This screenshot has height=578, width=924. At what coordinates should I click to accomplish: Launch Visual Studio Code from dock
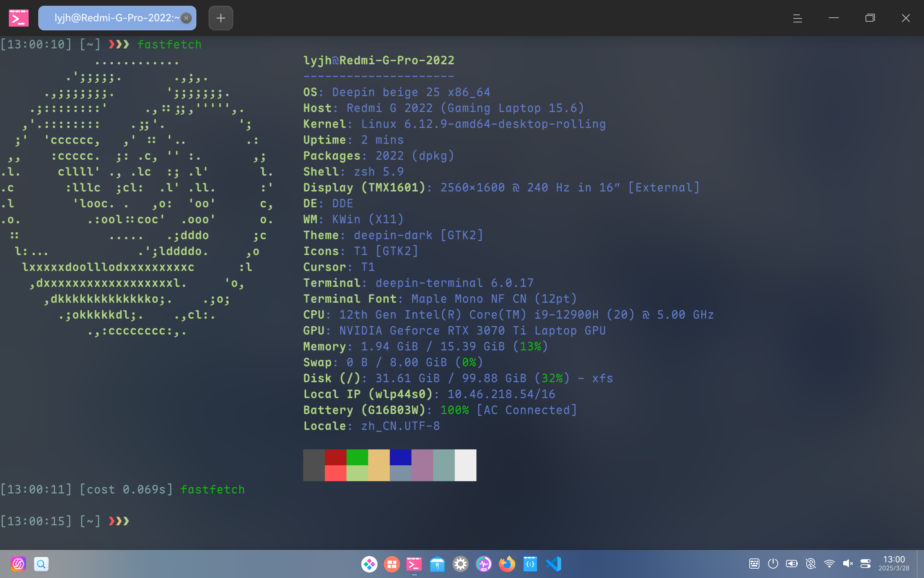(554, 564)
